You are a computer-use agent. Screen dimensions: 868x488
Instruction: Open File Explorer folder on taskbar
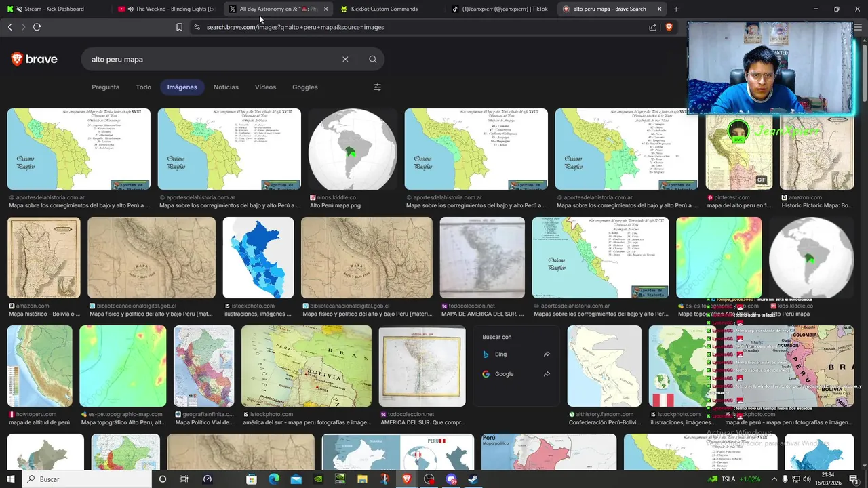point(362,479)
